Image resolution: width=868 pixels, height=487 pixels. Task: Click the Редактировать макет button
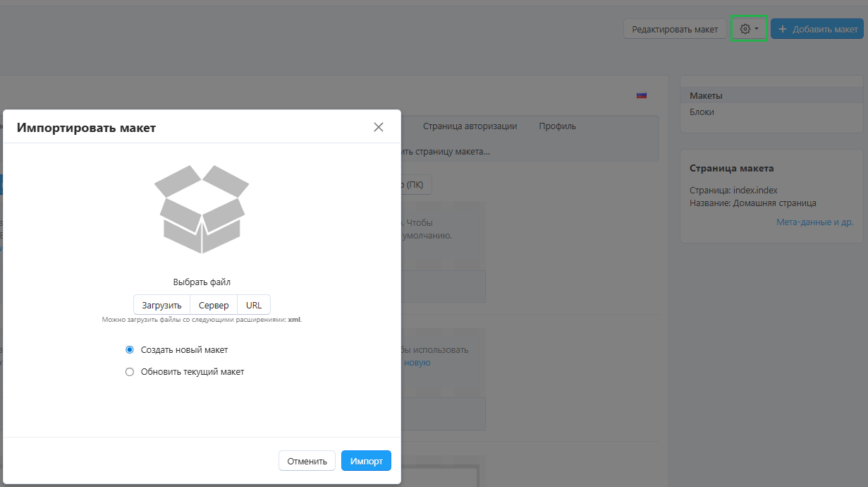[x=675, y=29]
